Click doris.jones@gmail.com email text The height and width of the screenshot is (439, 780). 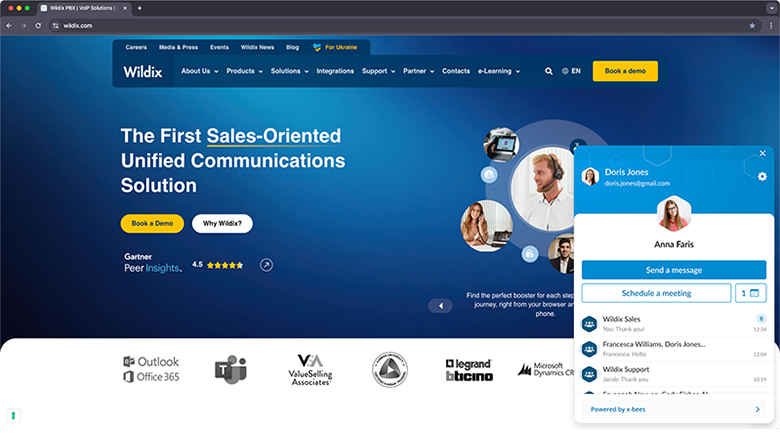point(637,183)
